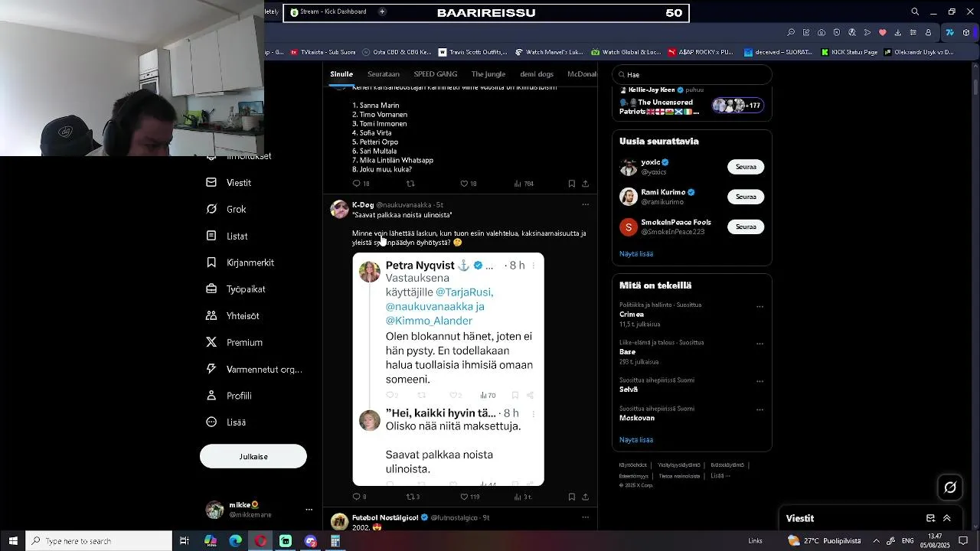
Task: Open Travis Scott Outfits bookmark
Action: (472, 53)
